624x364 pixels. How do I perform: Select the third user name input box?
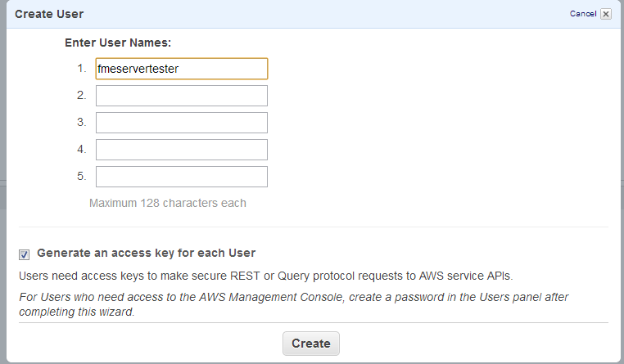(181, 123)
